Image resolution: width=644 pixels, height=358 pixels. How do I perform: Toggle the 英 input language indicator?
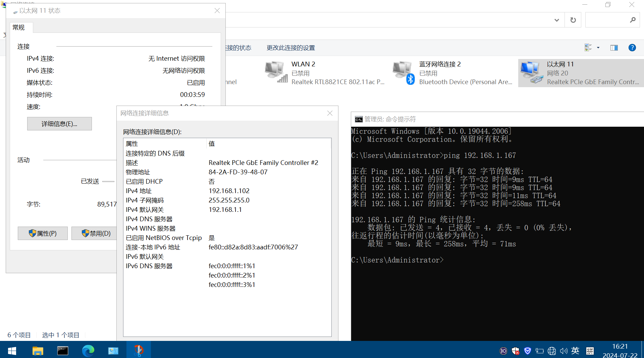coord(575,351)
